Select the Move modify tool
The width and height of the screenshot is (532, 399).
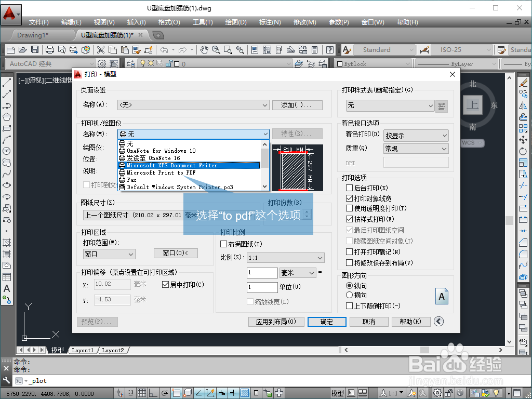click(x=523, y=139)
